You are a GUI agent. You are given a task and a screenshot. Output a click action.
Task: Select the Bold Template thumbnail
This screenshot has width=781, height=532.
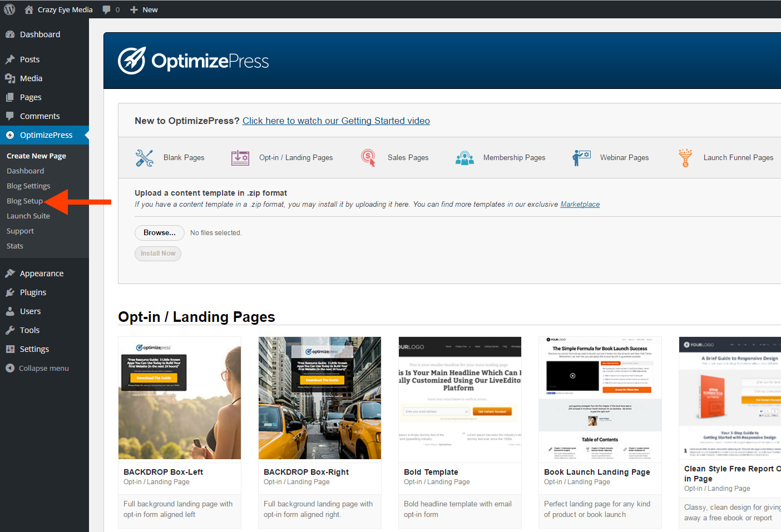(x=460, y=398)
